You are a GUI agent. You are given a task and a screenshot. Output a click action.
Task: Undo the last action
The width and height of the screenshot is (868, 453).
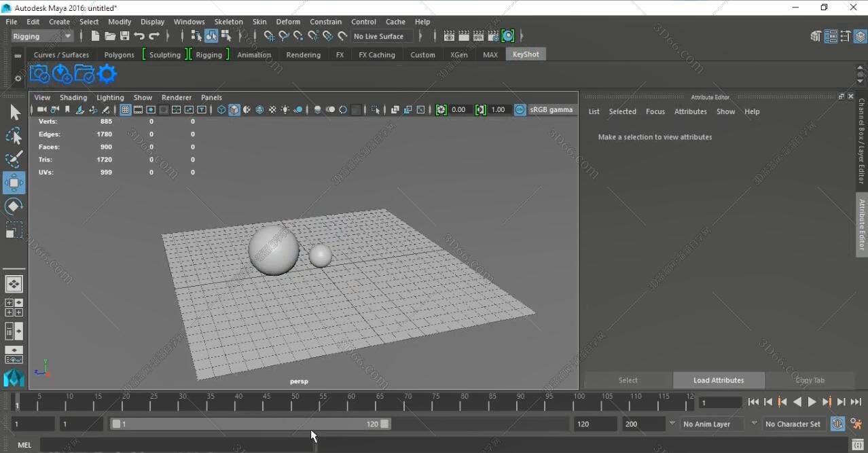coord(139,36)
